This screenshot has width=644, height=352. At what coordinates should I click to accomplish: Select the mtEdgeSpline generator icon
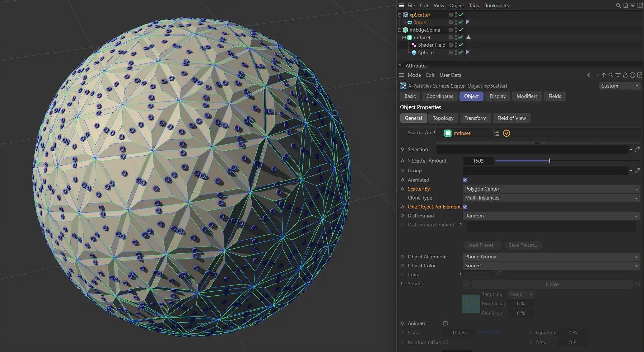click(x=405, y=30)
